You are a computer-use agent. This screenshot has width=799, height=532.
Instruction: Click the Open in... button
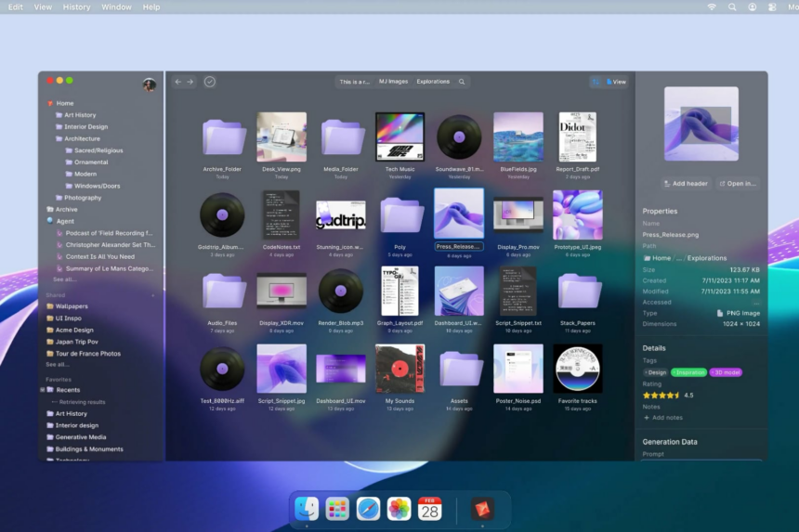coord(737,184)
